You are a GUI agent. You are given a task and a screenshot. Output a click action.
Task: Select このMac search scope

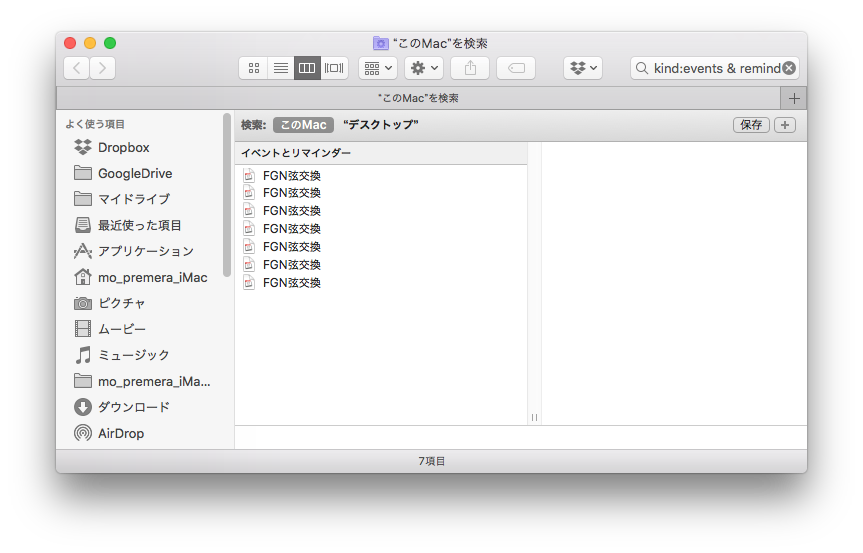303,125
